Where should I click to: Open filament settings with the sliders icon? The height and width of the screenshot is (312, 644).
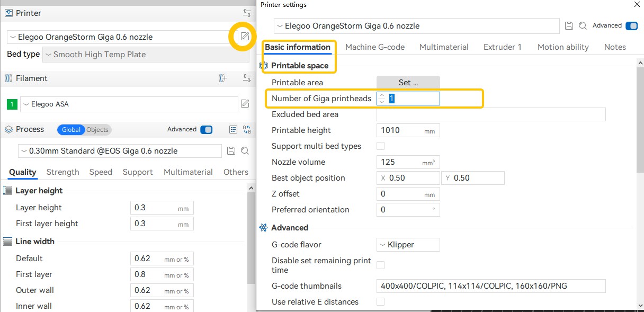[246, 78]
